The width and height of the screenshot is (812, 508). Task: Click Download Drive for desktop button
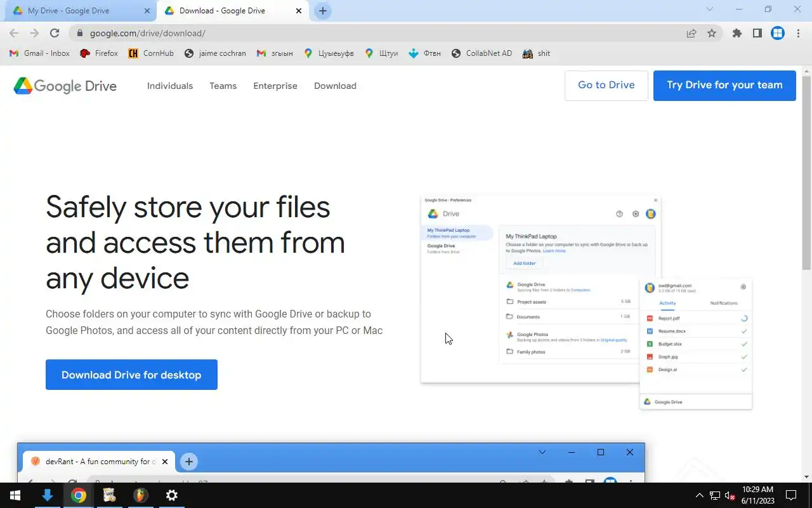tap(131, 375)
